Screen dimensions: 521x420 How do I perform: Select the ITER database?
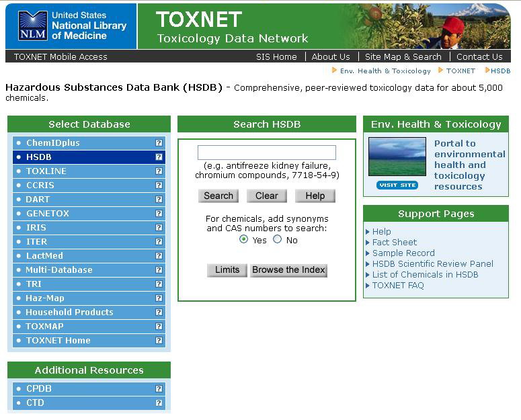[x=89, y=242]
